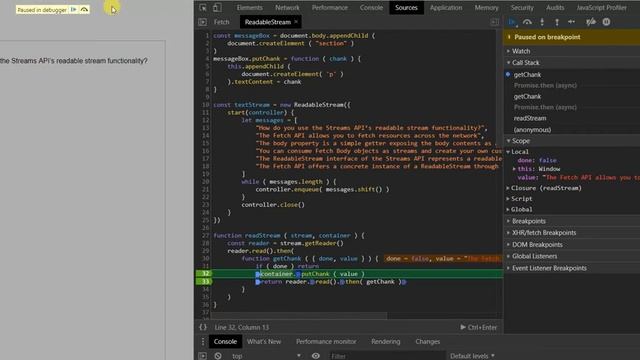Image resolution: width=640 pixels, height=360 pixels.
Task: Toggle the device toolbar icon
Action: pyautogui.click(x=217, y=8)
